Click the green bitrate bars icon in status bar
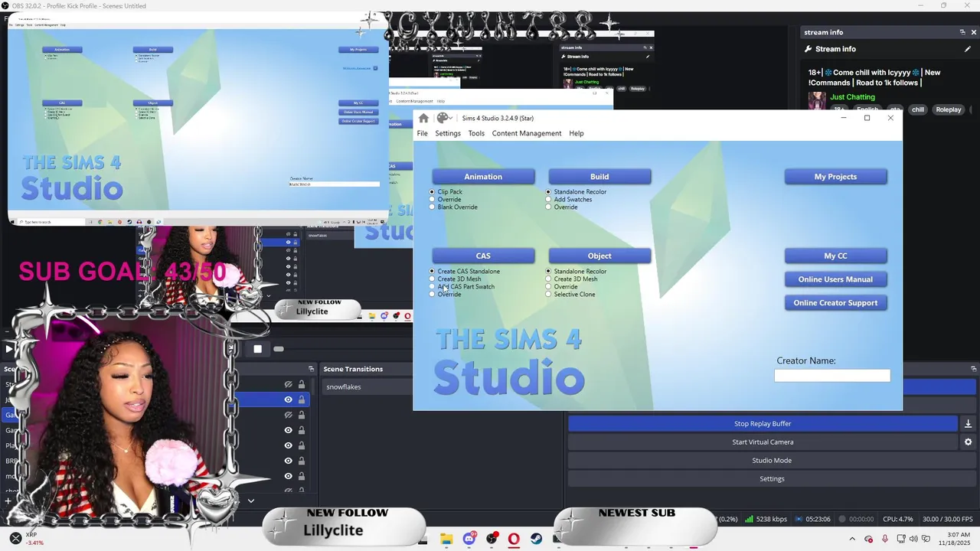Viewport: 980px width, 551px height. point(749,519)
